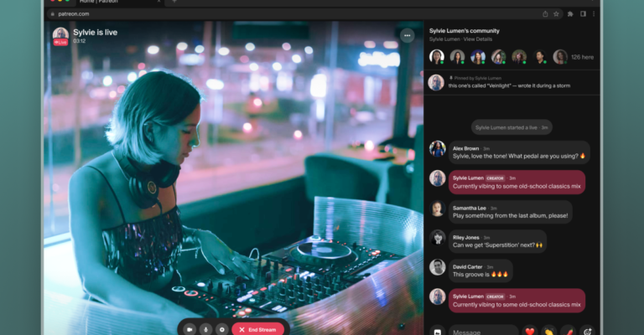This screenshot has height=335, width=644.
Task: Open the browser extensions puzzle icon
Action: (x=570, y=14)
